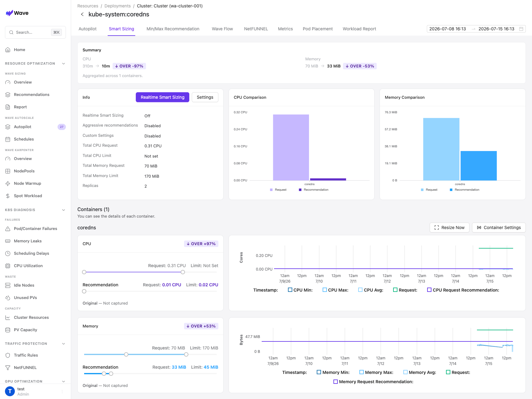Click the Resize Now button

tap(449, 228)
